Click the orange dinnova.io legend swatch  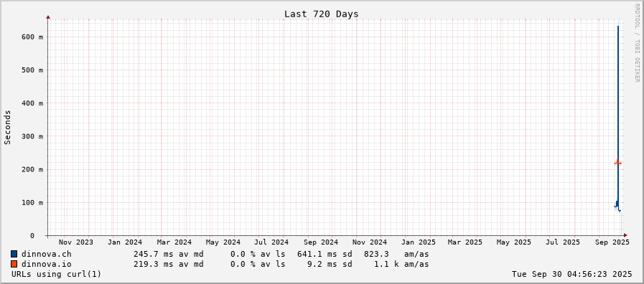[x=14, y=265]
